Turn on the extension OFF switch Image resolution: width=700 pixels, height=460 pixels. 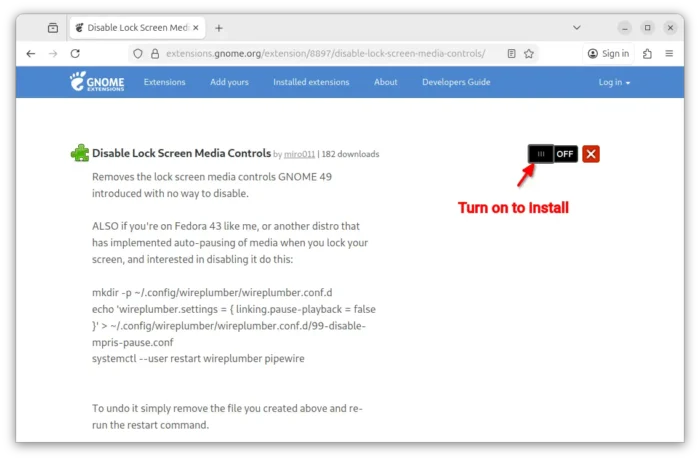point(553,154)
